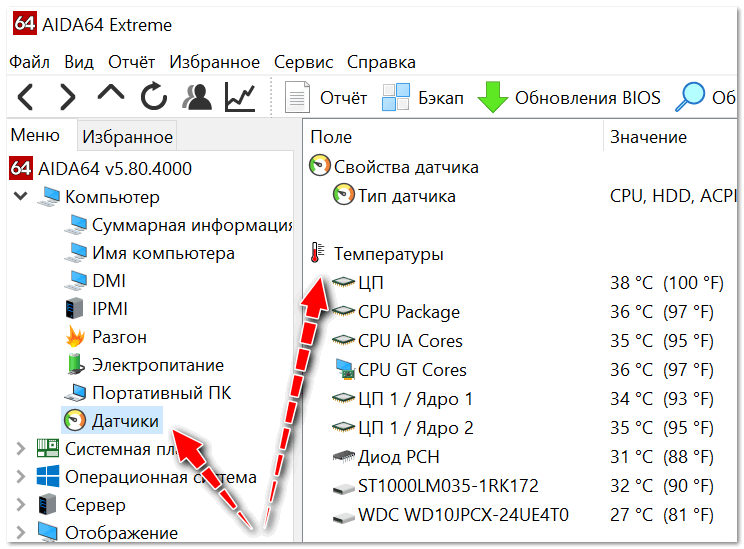744x549 pixels.
Task: Click the green download arrow for BIOS updates
Action: 493,97
